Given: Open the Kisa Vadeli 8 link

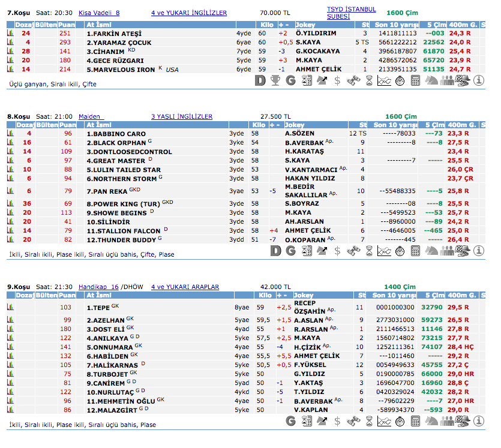Looking at the screenshot, I should [99, 13].
